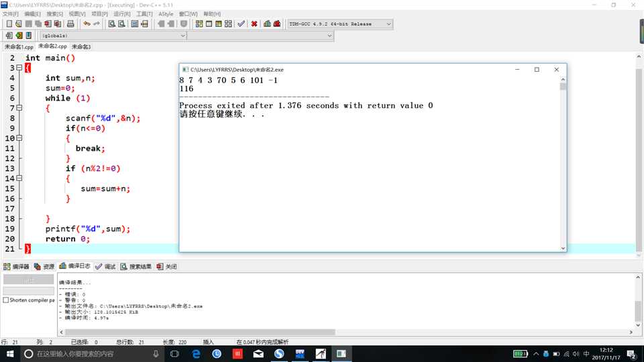644x362 pixels.
Task: Collapse code fold at line 3
Action: (19, 68)
